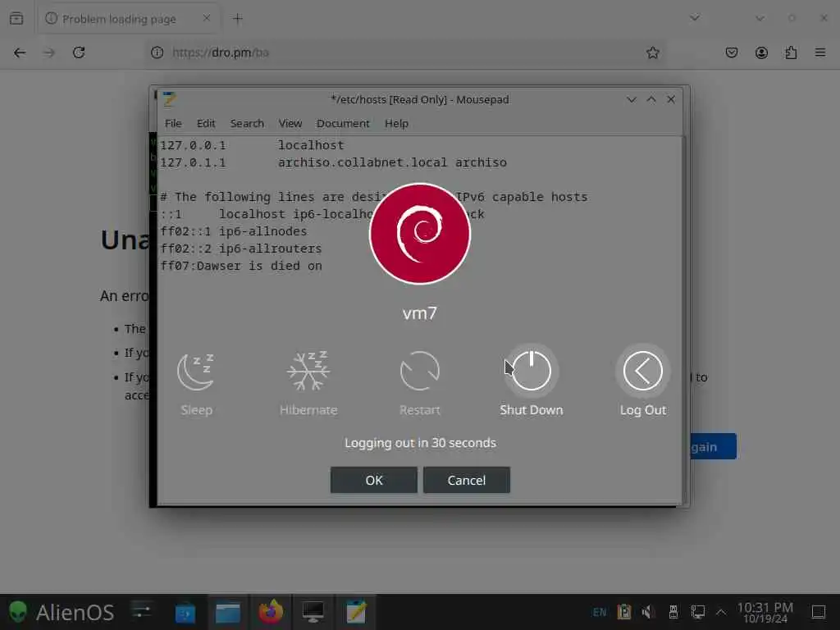This screenshot has width=840, height=630.
Task: Click the 'ff02::2 ip6-allrouters' line
Action: [x=241, y=249]
